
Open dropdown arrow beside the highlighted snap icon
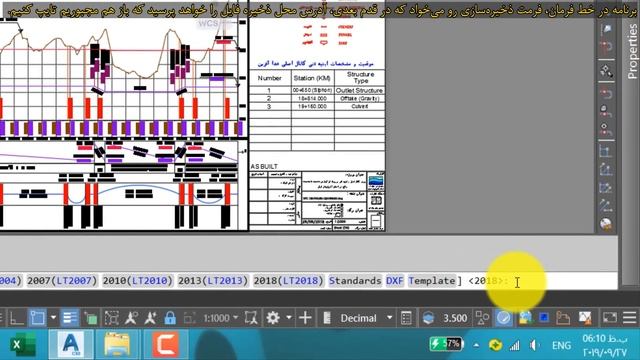pyautogui.click(x=53, y=318)
